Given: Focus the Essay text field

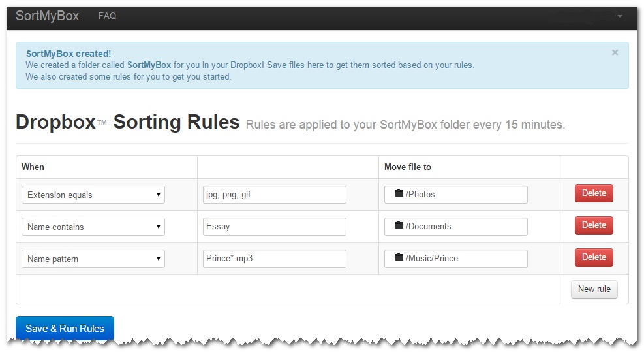Looking at the screenshot, I should (274, 227).
